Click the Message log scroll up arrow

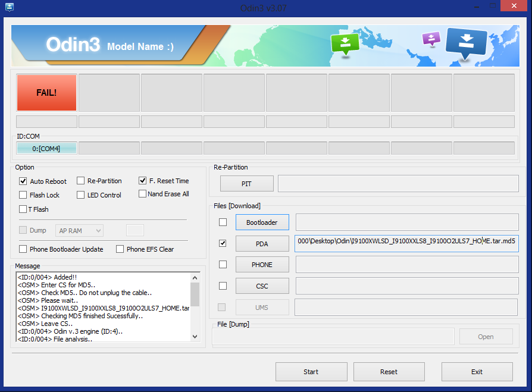point(195,278)
